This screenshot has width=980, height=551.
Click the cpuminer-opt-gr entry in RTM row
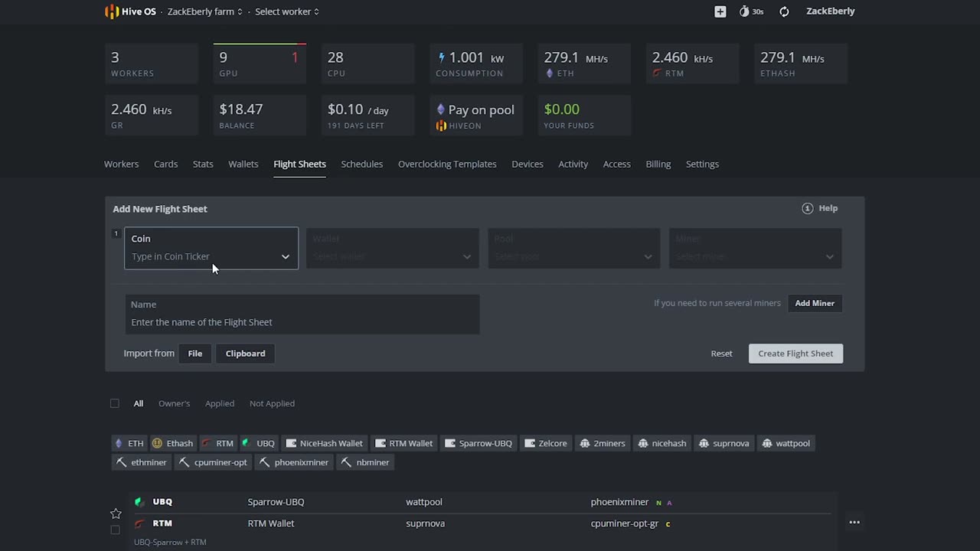pos(624,523)
